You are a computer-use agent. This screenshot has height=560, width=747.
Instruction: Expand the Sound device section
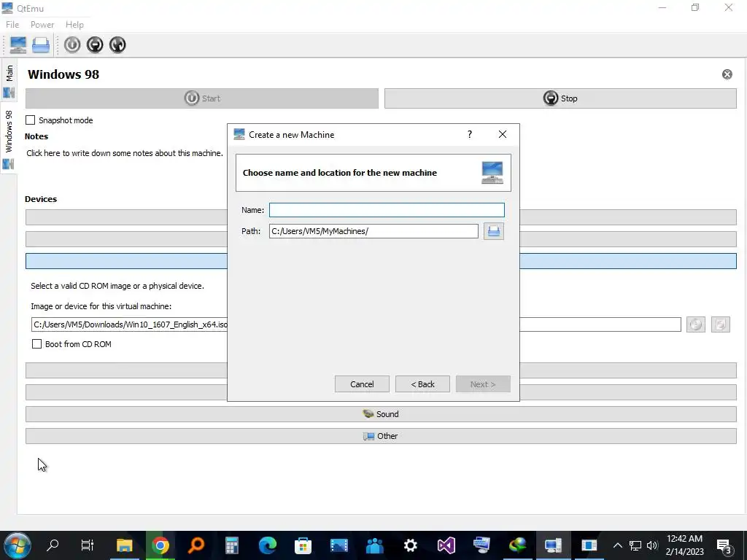381,414
